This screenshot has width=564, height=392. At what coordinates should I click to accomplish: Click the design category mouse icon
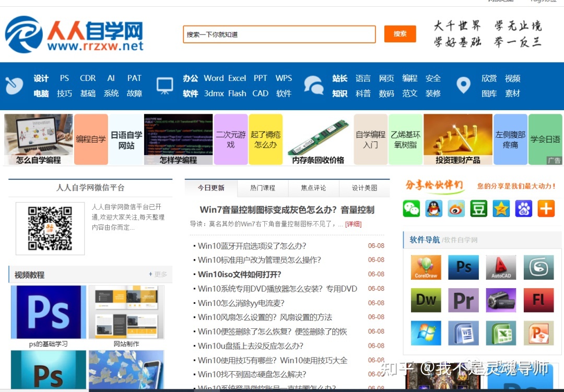[15, 86]
